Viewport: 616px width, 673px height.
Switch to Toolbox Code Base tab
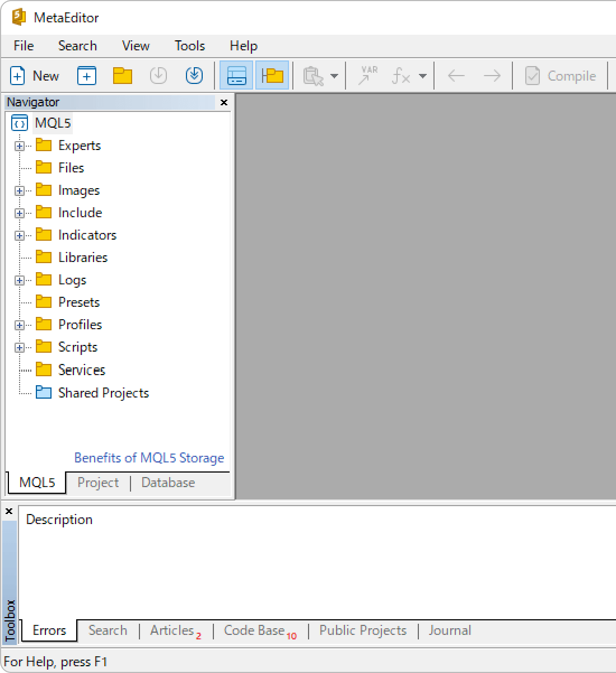coord(260,630)
